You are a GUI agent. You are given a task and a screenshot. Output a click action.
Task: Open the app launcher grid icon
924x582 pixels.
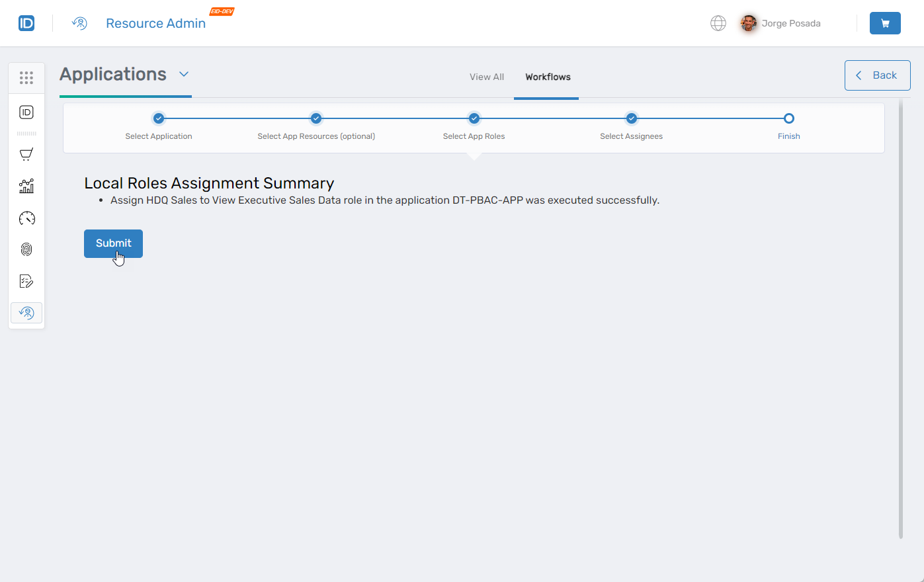point(26,77)
